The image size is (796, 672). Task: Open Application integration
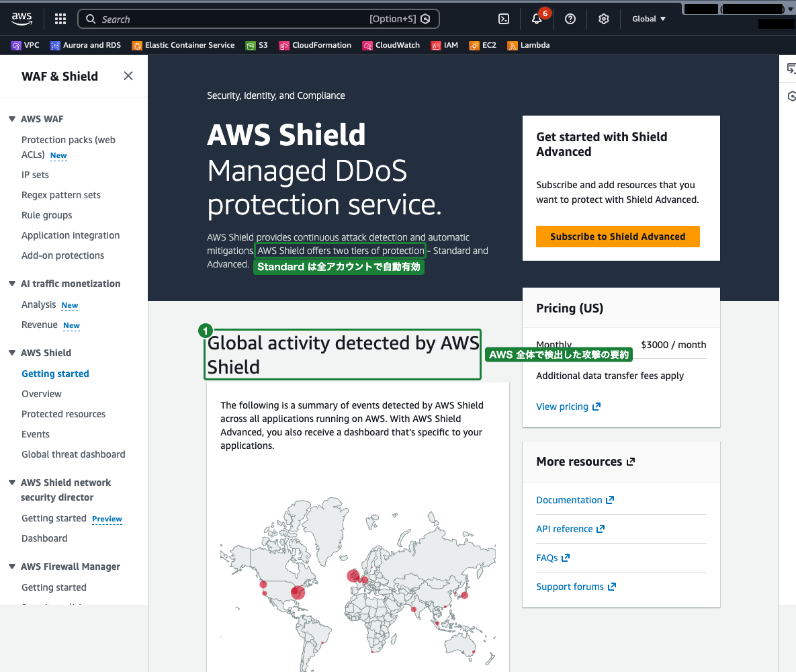(71, 235)
